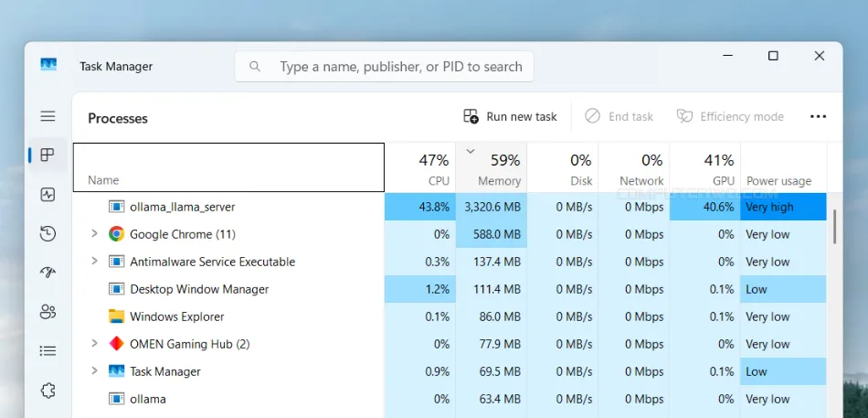Open the three-dot more options menu
868x418 pixels.
[x=818, y=116]
